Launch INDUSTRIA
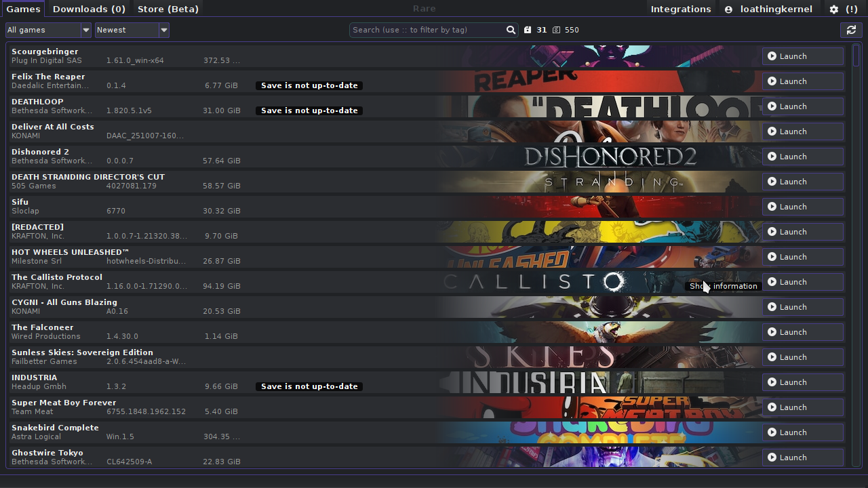The width and height of the screenshot is (868, 488). (803, 382)
